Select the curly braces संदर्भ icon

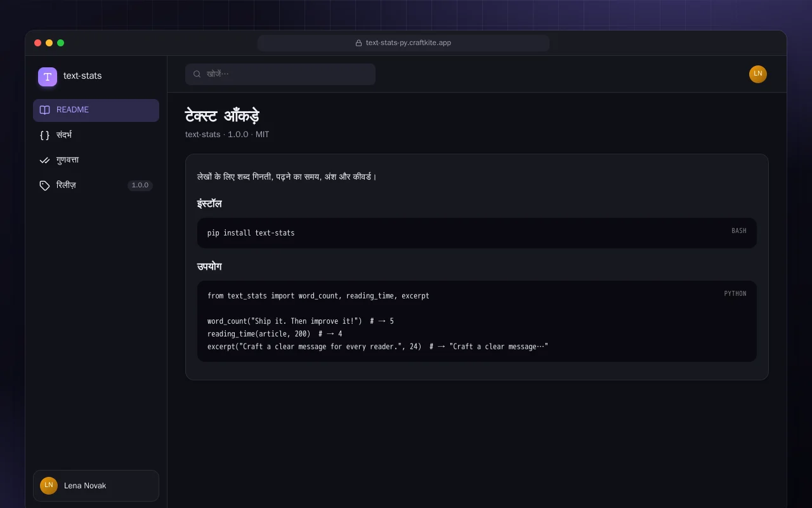44,135
